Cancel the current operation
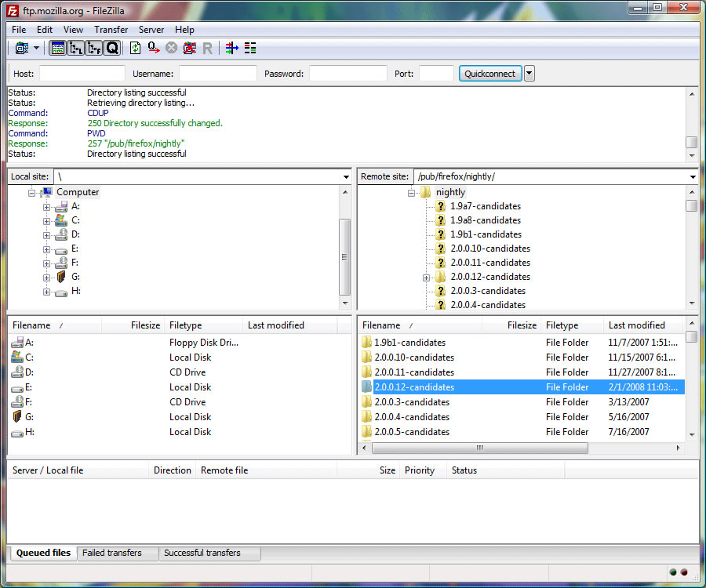The image size is (706, 588). [171, 48]
